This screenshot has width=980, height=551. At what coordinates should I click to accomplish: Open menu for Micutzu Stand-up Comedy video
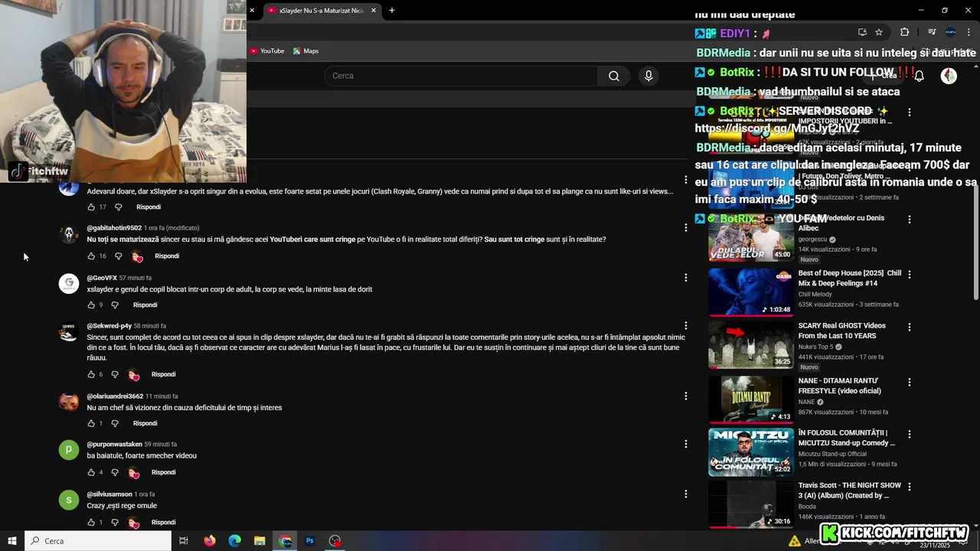click(909, 434)
